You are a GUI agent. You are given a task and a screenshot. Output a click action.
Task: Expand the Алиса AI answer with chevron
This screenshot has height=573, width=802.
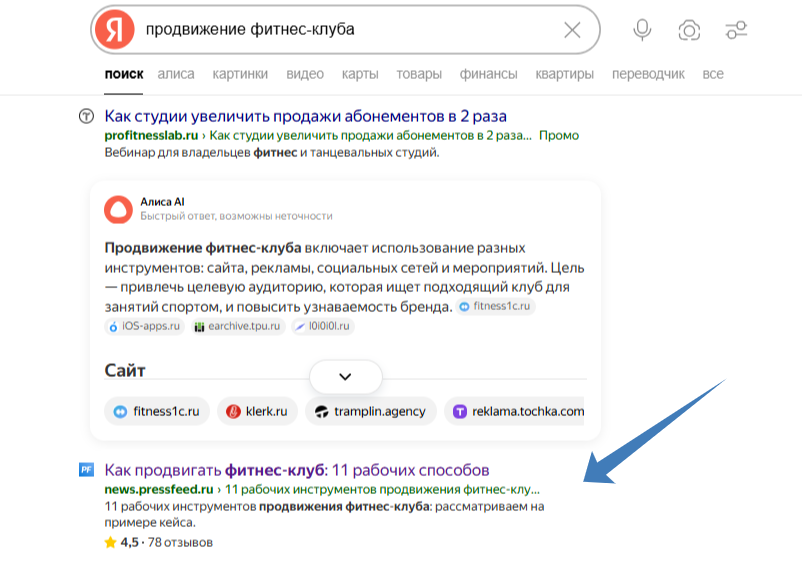[x=346, y=377]
